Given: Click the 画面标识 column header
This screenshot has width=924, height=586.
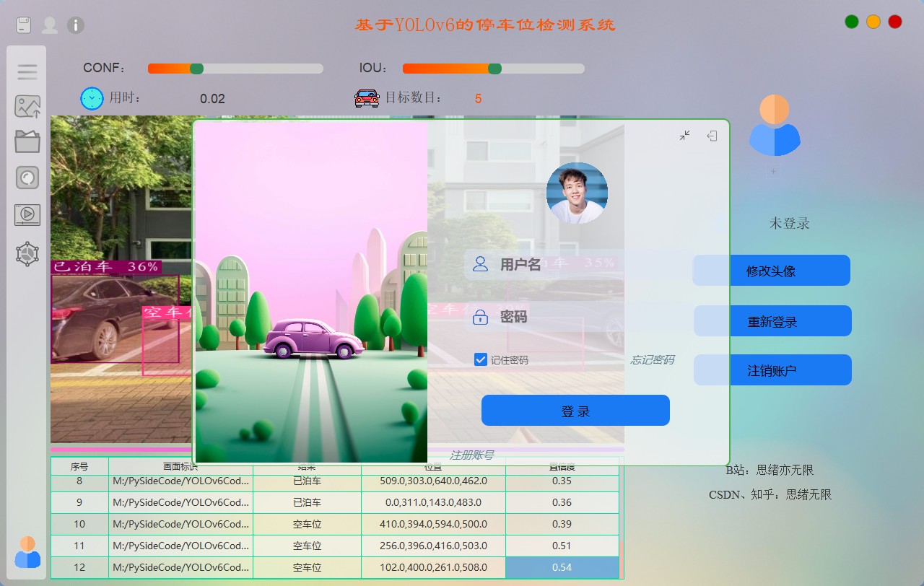Looking at the screenshot, I should [x=180, y=466].
